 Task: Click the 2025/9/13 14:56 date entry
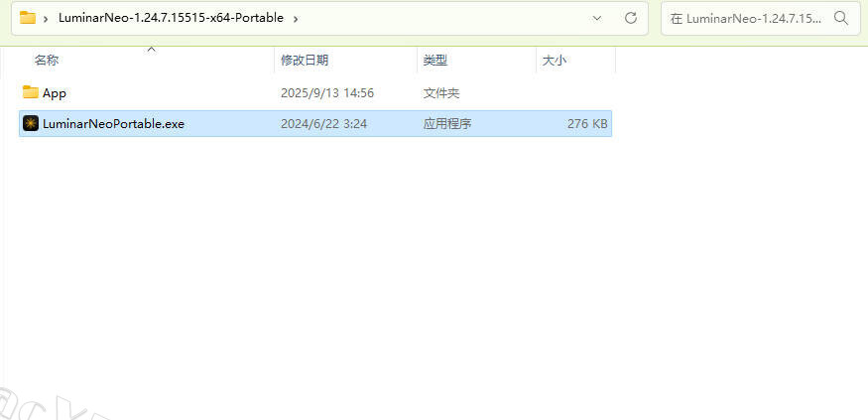pyautogui.click(x=327, y=93)
